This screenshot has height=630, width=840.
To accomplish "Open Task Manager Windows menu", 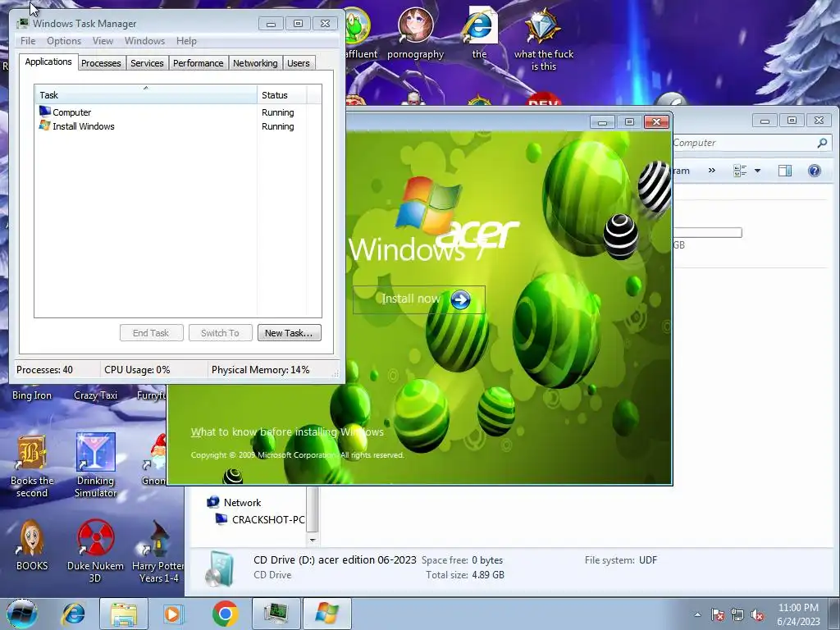I will (144, 41).
